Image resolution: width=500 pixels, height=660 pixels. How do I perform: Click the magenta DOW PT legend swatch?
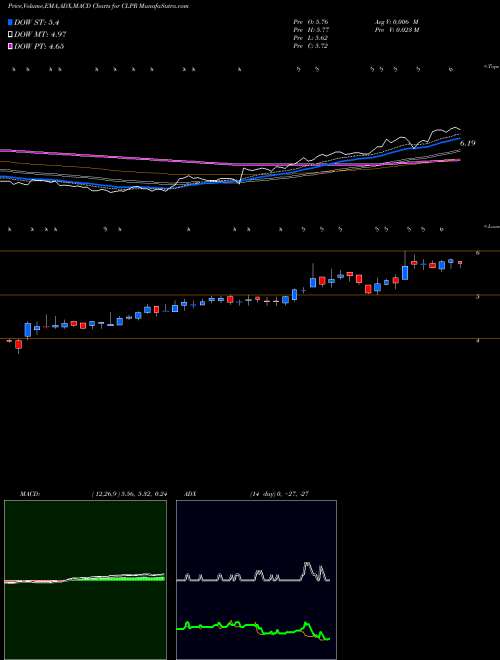[x=11, y=46]
